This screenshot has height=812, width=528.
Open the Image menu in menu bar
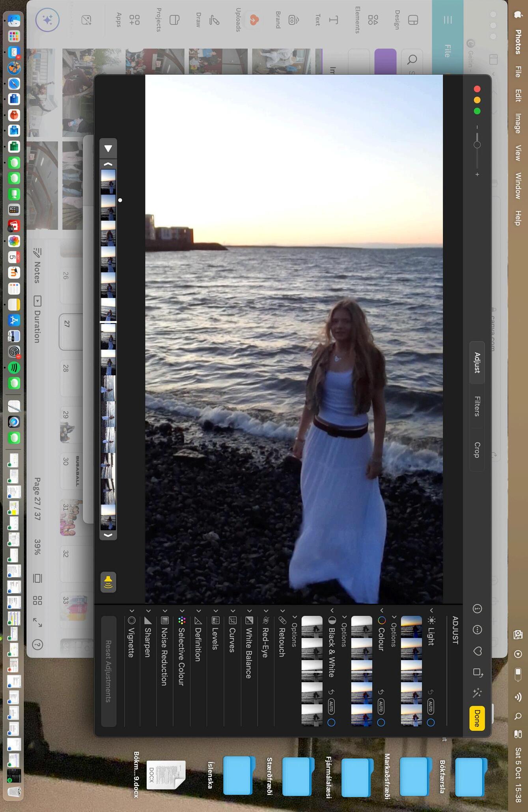click(x=518, y=123)
